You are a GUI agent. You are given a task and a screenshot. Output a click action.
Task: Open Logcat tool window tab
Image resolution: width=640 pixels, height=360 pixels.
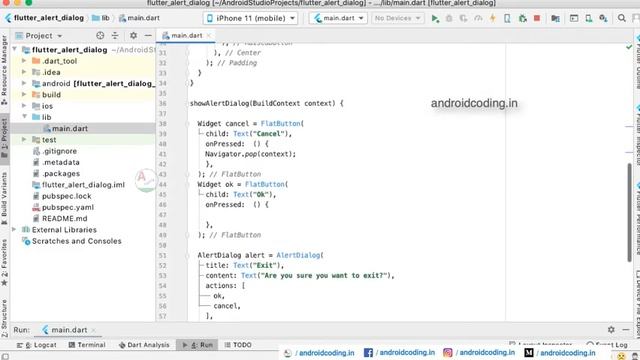point(37,345)
